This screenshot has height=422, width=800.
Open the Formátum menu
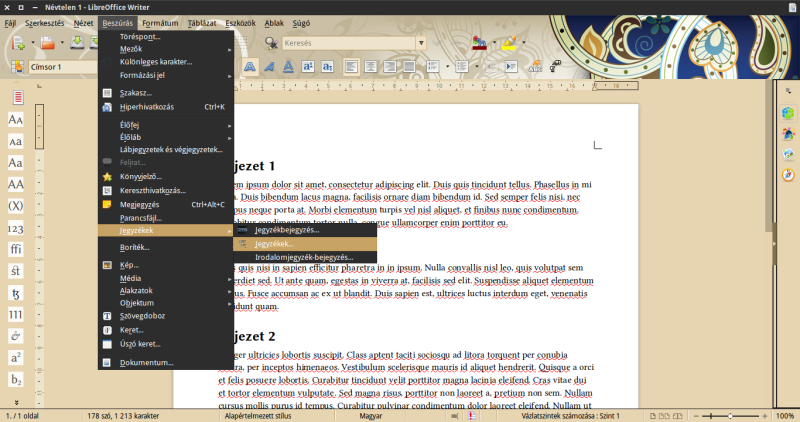click(160, 23)
